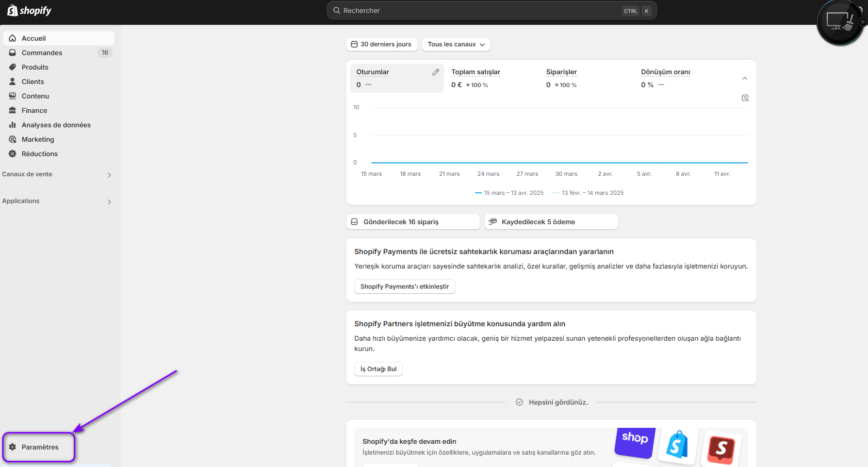The image size is (868, 467).
Task: Open Paramètres settings
Action: (39, 447)
